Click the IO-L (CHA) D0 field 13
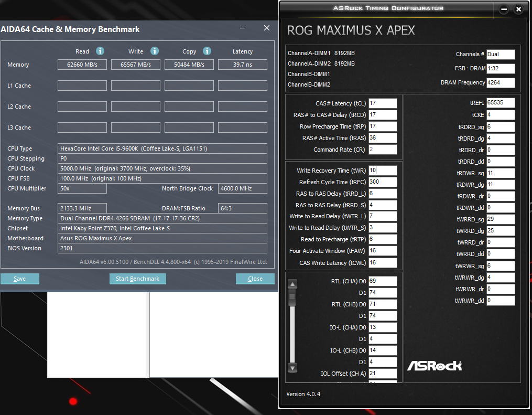 click(x=383, y=327)
